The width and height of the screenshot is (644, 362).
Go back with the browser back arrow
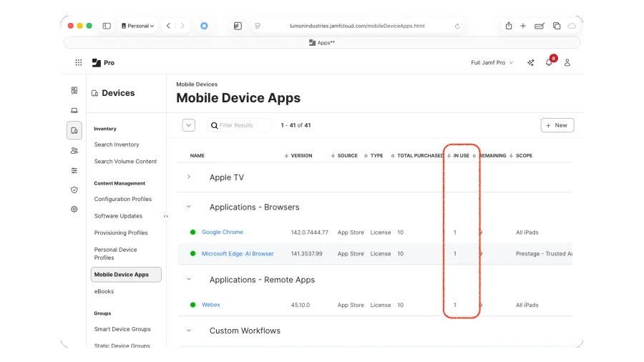[x=168, y=26]
